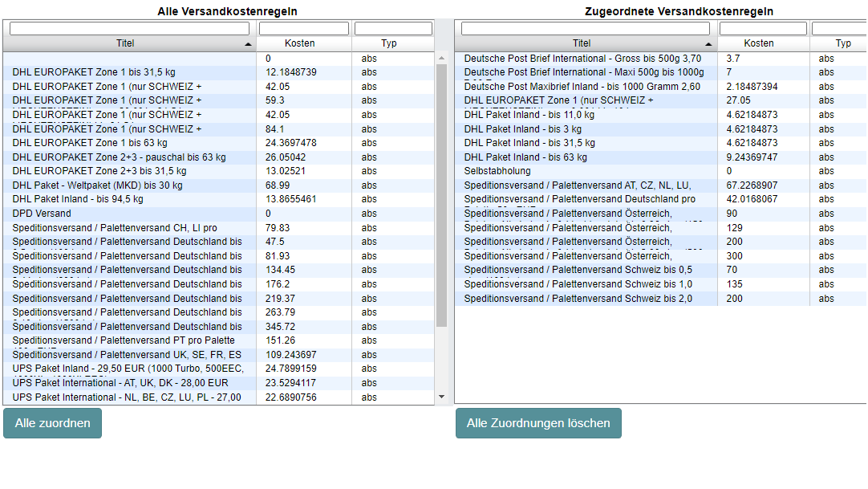
Task: Select assigned DHL EUROPAKET Zone 1 (nur SCHWEIZ row
Action: (660, 101)
